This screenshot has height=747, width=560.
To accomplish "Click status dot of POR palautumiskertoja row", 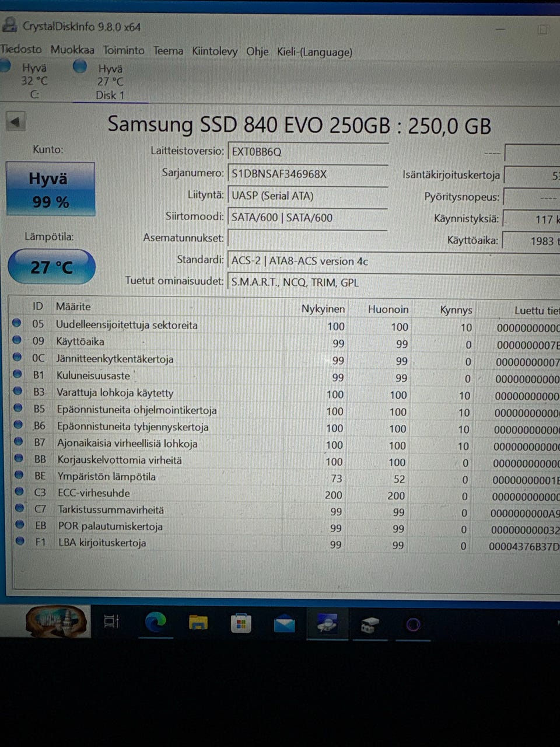I will 20,524.
